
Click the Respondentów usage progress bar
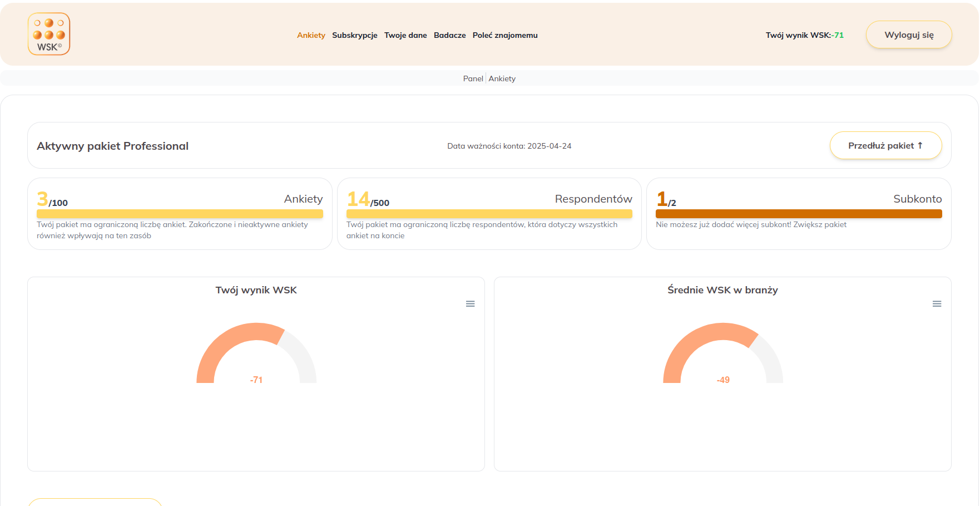coord(489,214)
